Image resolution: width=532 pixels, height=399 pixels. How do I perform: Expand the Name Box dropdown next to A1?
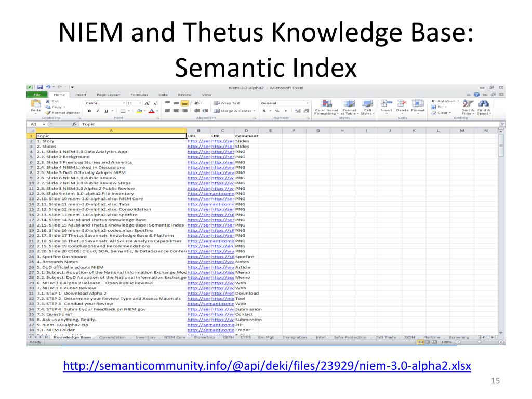(x=44, y=124)
